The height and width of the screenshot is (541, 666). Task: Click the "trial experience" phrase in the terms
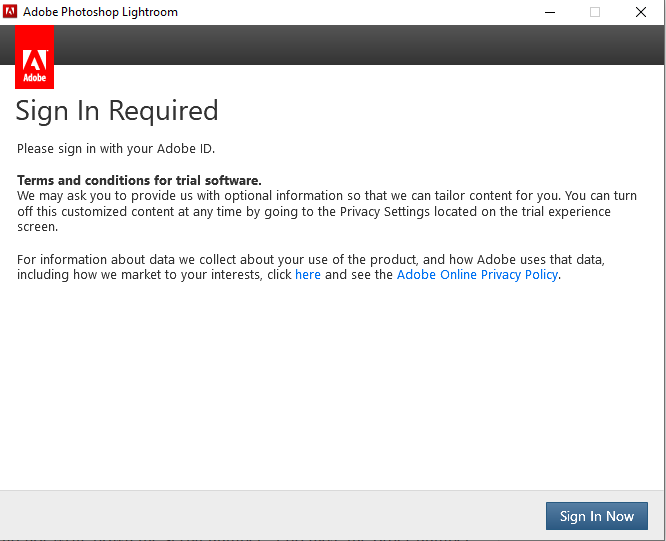click(x=572, y=212)
